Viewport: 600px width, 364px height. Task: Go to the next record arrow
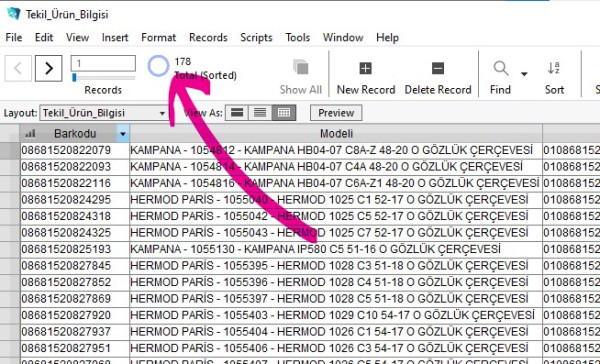click(x=49, y=69)
